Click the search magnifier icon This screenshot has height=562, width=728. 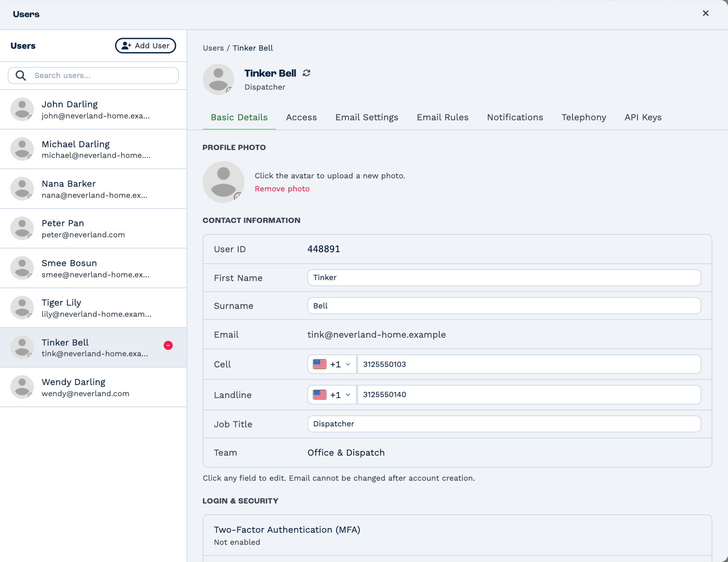(21, 75)
